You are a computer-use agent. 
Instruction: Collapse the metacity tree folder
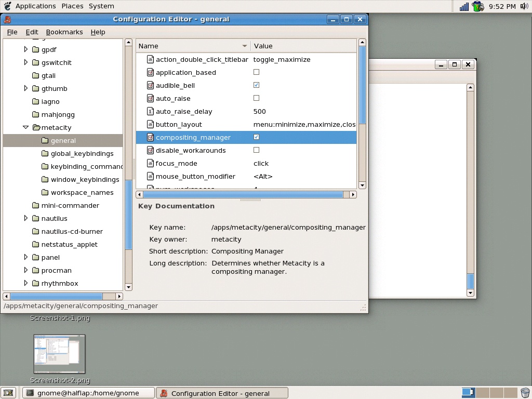[26, 127]
